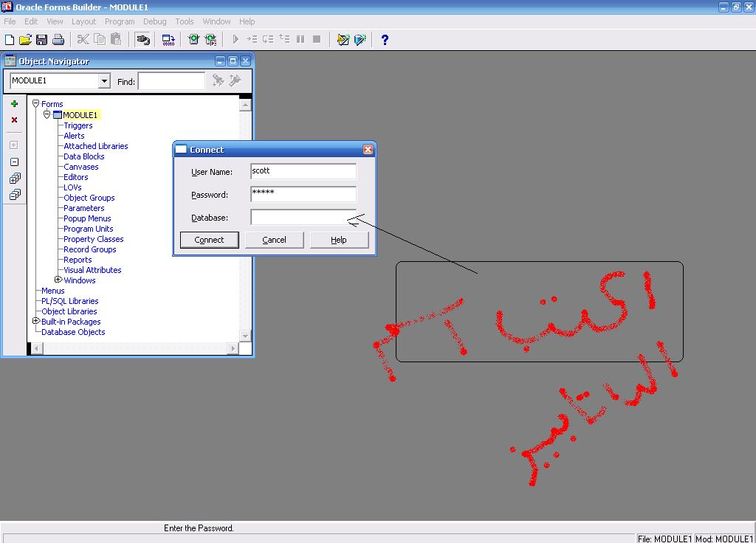Image resolution: width=756 pixels, height=543 pixels.
Task: Collapse the Forms node in the tree
Action: pyautogui.click(x=35, y=104)
